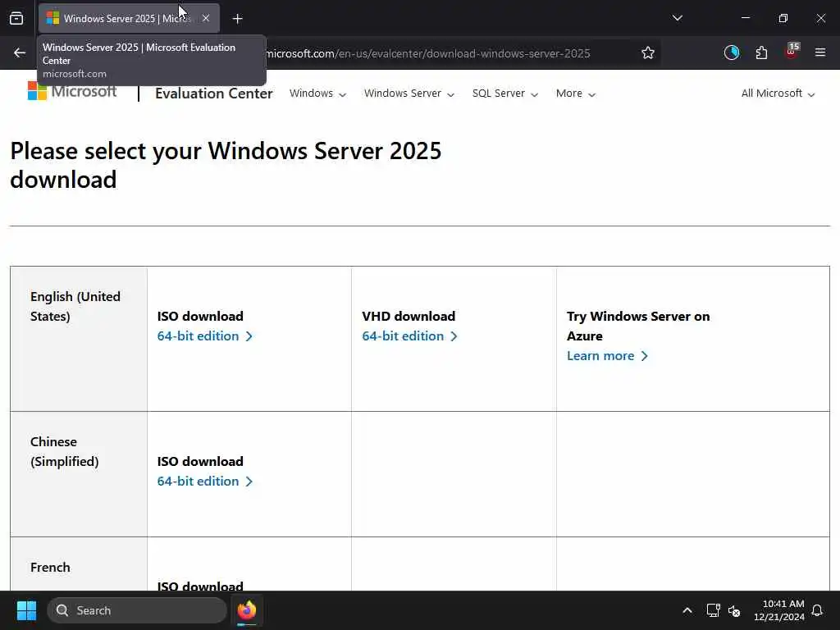
Task: Expand the Windows Server navigation menu
Action: coord(409,94)
